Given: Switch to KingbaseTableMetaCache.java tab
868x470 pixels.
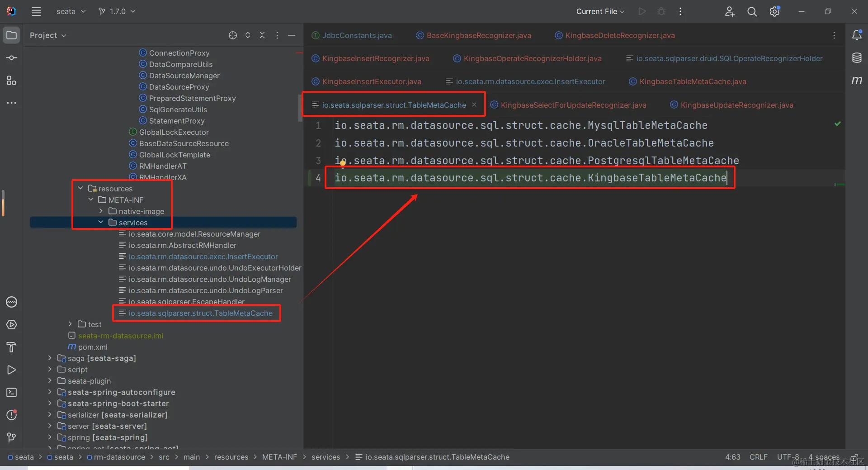Looking at the screenshot, I should coord(688,81).
